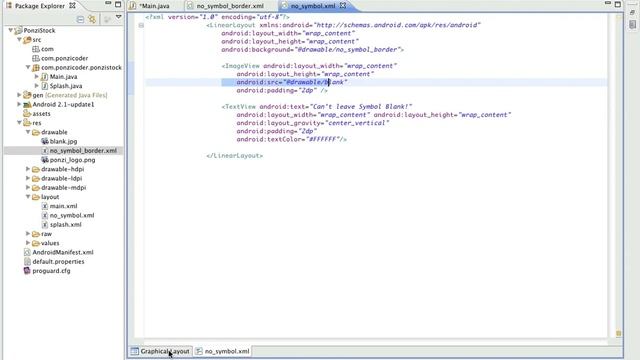The image size is (640, 360).
Task: Click the gen folder icon
Action: point(27,95)
